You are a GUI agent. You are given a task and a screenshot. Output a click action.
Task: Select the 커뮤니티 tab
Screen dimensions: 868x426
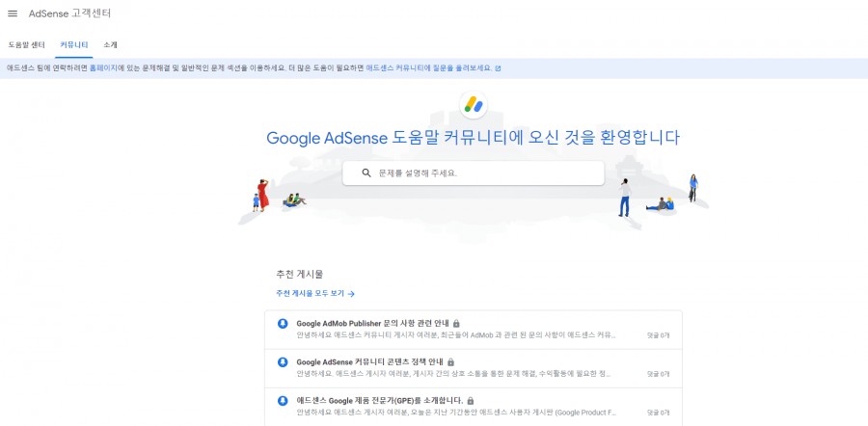pyautogui.click(x=74, y=45)
